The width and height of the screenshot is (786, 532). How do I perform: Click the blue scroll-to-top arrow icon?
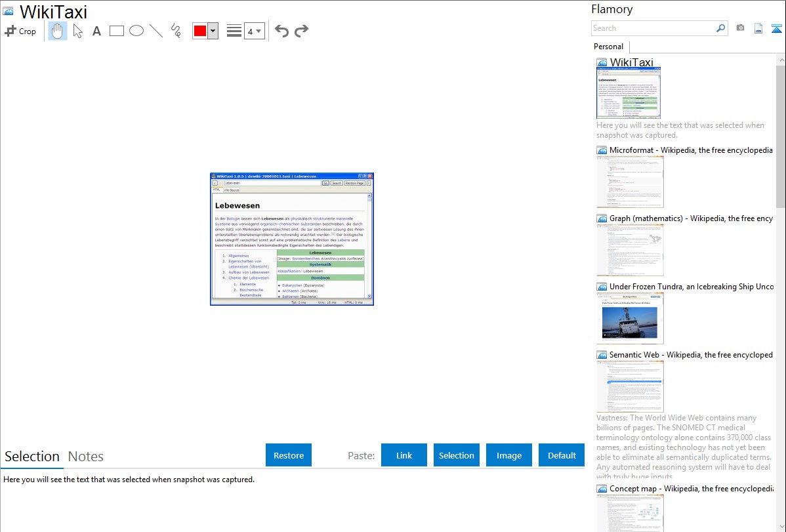(776, 28)
